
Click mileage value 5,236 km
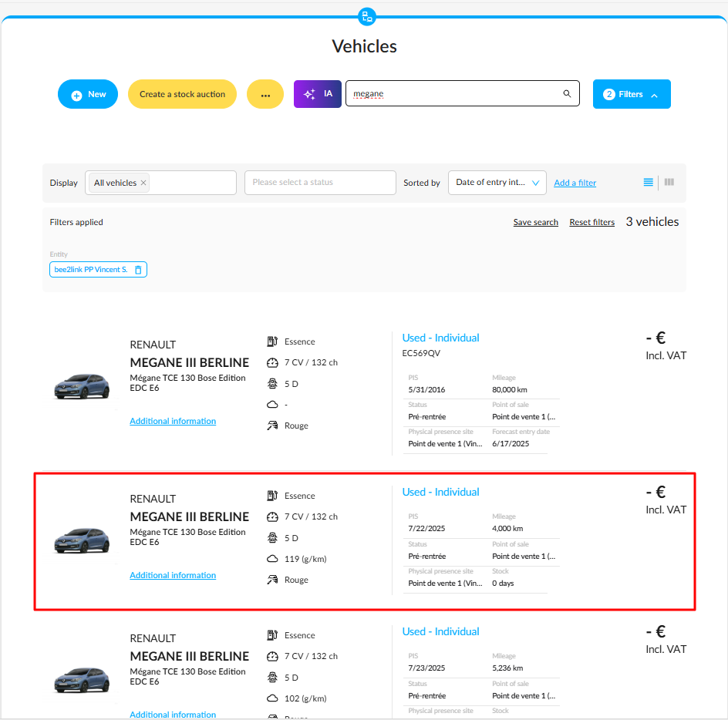pos(507,668)
